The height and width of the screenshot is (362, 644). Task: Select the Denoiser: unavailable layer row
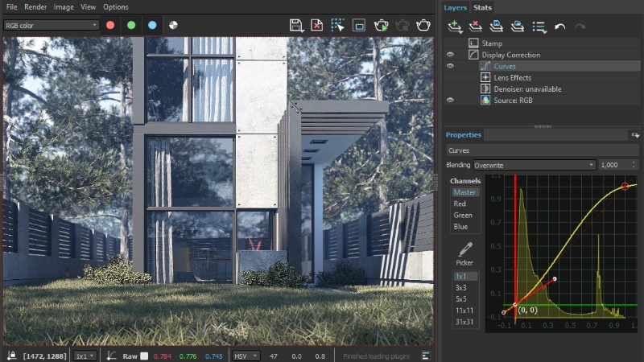[542, 88]
